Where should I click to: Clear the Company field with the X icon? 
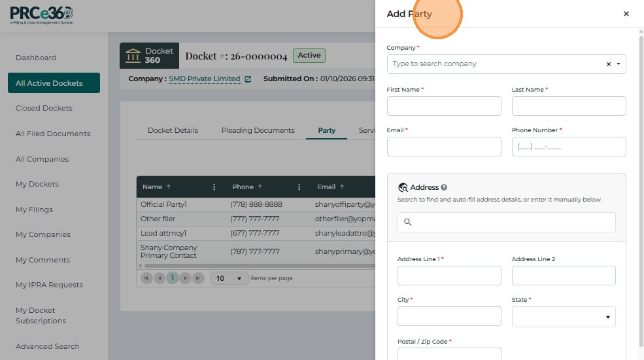click(x=609, y=64)
